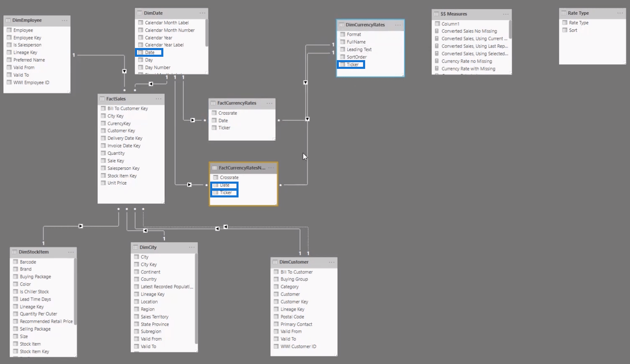Open DimDate table options ellipsis

(x=202, y=13)
